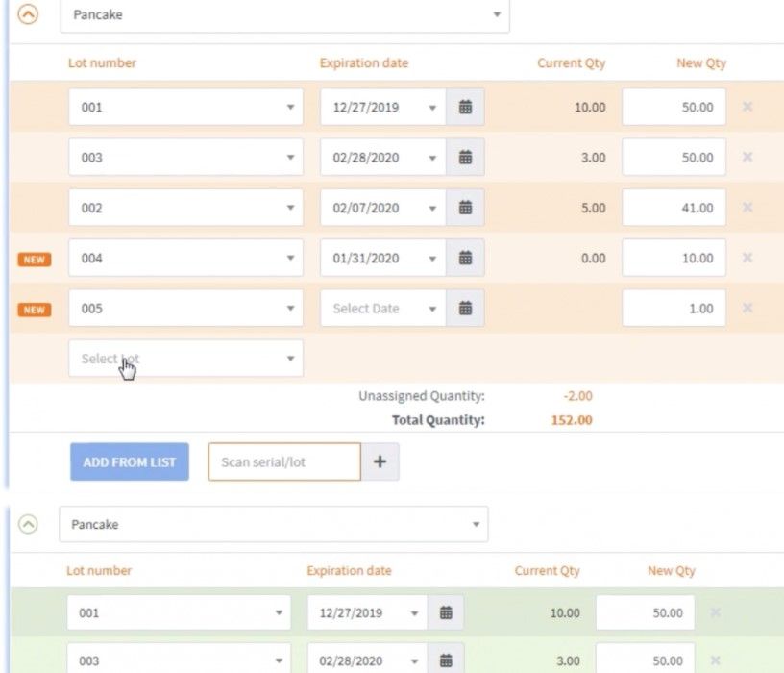
Task: Open lot number dropdown showing 001 in orange section
Action: pyautogui.click(x=185, y=107)
